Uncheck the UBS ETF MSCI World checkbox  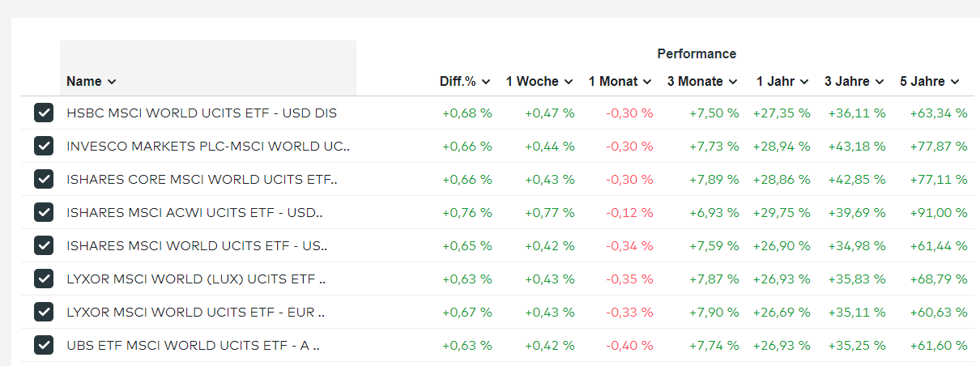pyautogui.click(x=44, y=345)
